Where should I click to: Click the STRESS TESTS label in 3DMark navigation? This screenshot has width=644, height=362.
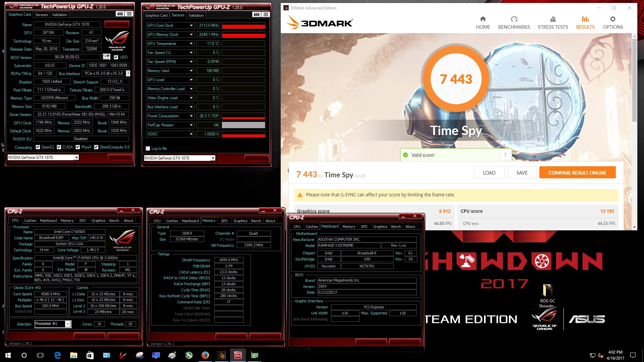click(553, 27)
